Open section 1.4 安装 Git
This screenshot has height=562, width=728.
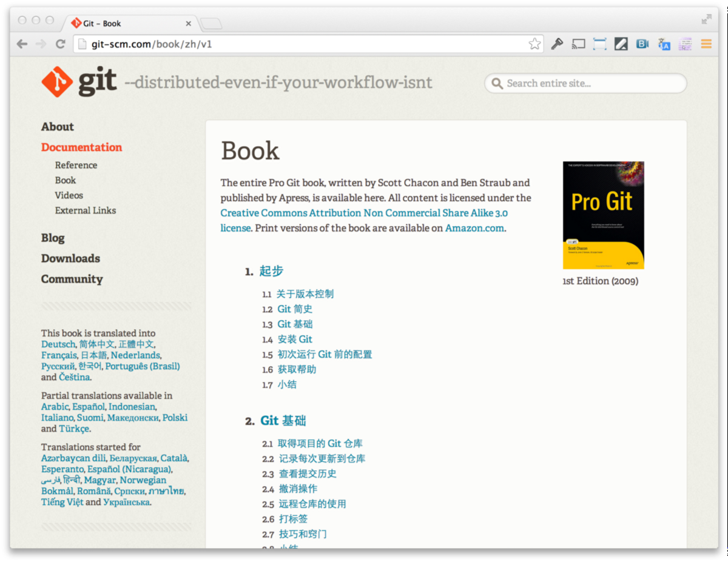[x=295, y=340]
